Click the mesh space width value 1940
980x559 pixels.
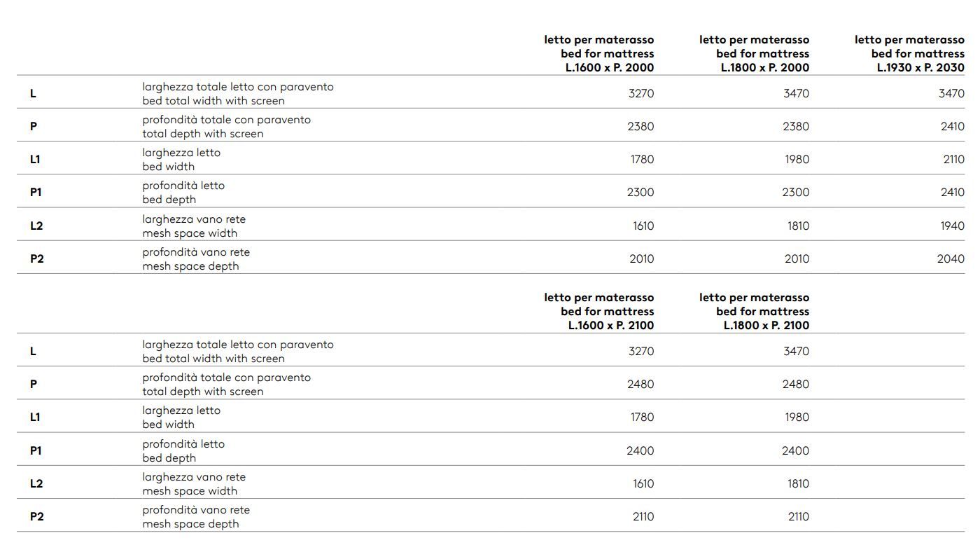(x=952, y=226)
